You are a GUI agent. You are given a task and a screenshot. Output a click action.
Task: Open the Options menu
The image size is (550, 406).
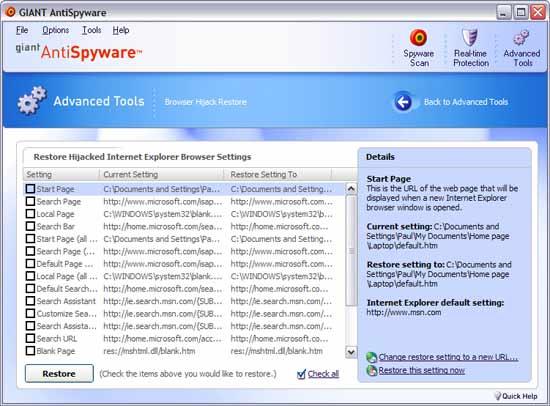[x=55, y=30]
